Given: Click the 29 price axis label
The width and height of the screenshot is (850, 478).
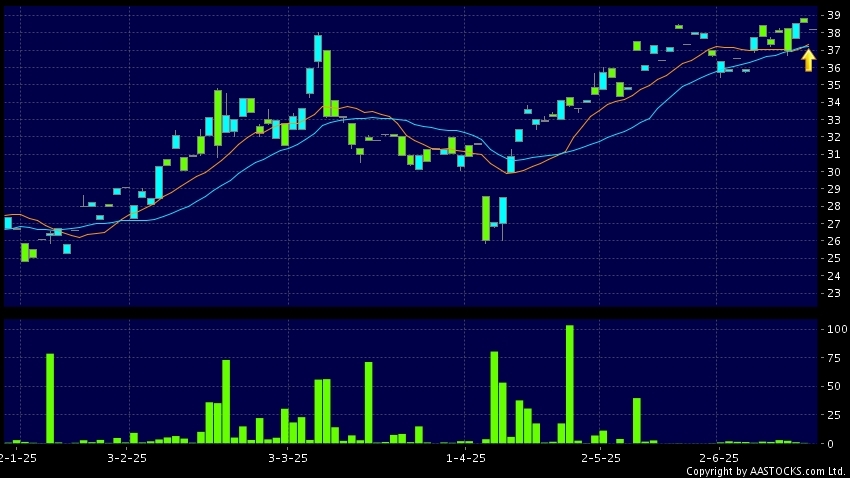Looking at the screenshot, I should tap(833, 189).
